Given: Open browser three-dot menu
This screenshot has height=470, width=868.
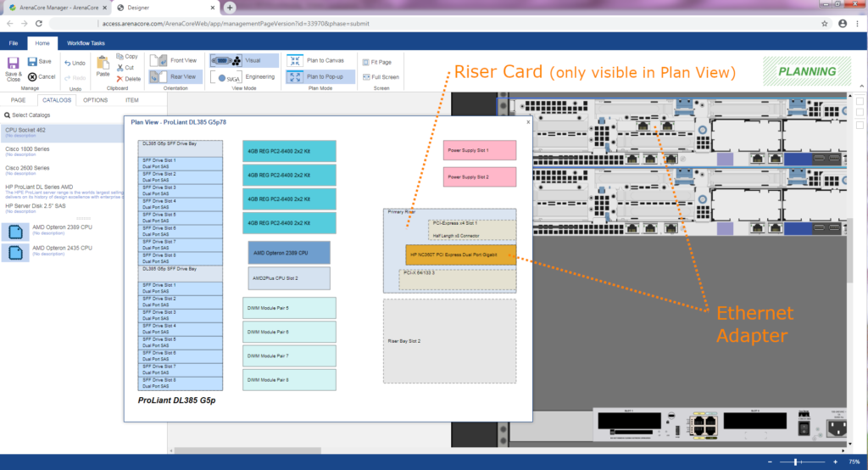Looking at the screenshot, I should pyautogui.click(x=858, y=23).
